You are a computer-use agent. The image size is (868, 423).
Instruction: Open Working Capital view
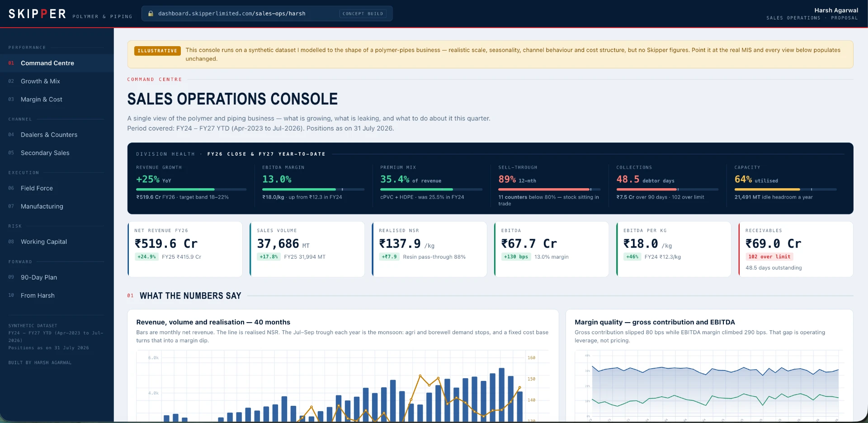click(x=57, y=242)
